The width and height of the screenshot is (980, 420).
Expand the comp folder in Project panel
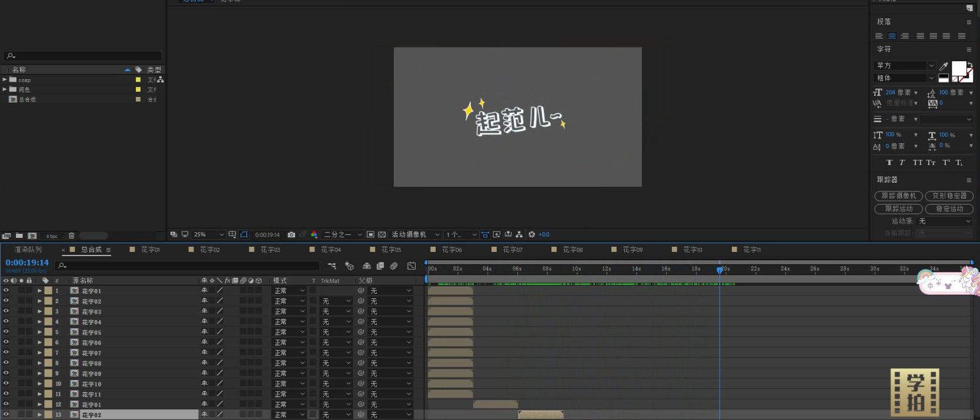(5, 79)
